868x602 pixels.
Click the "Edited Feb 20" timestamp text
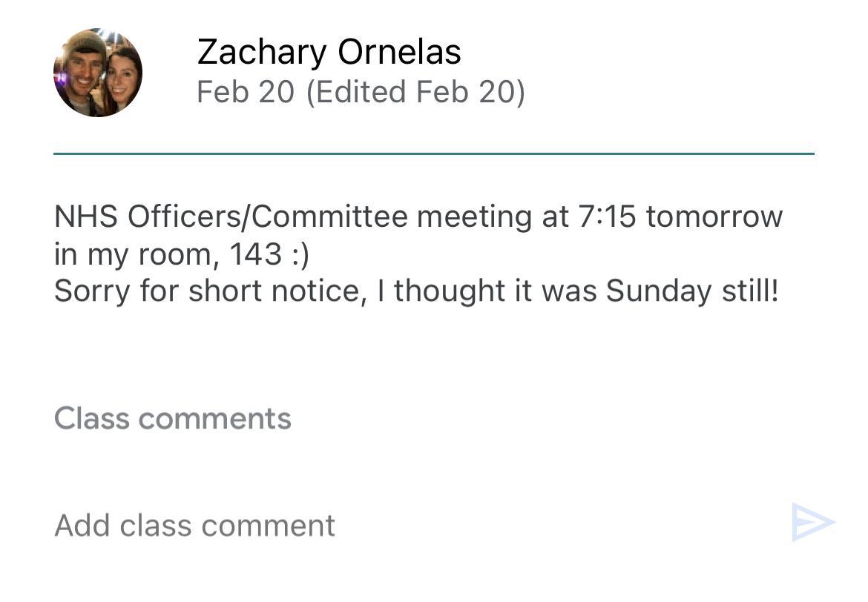point(415,93)
